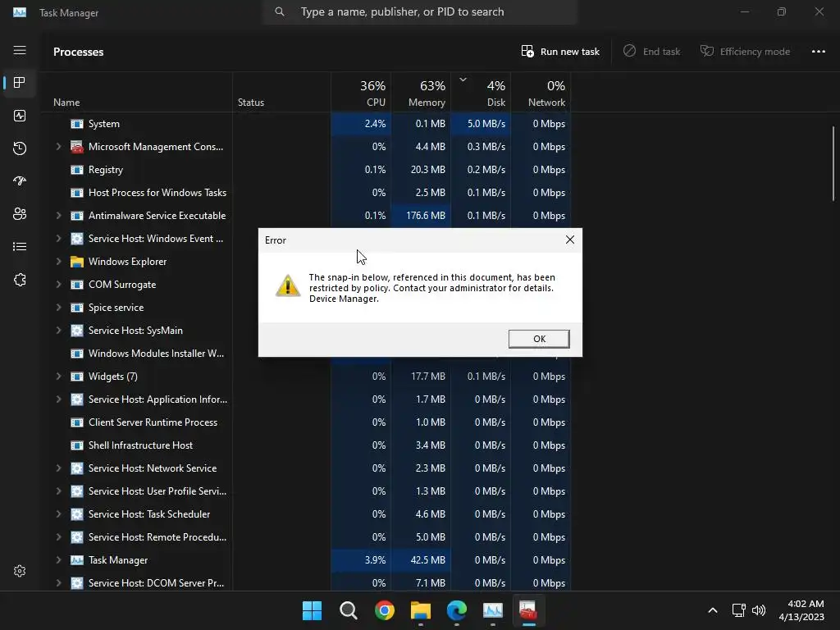Click OK in the Error dialog
840x630 pixels.
(539, 339)
